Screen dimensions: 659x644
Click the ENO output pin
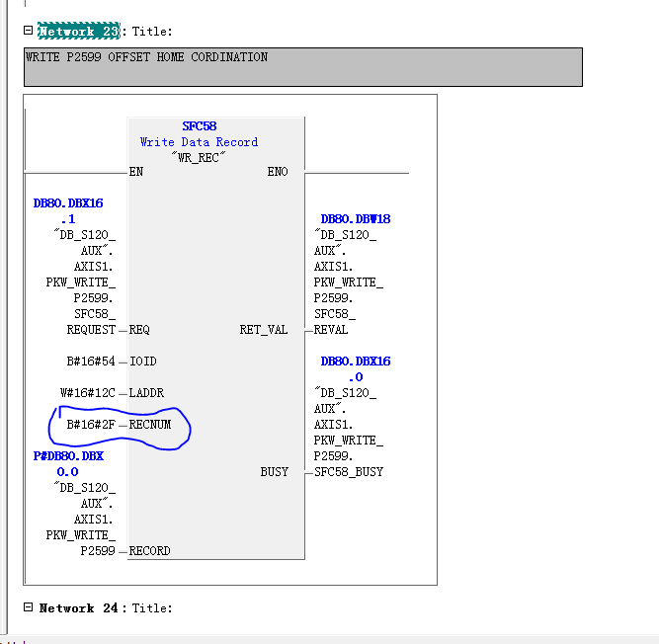278,172
